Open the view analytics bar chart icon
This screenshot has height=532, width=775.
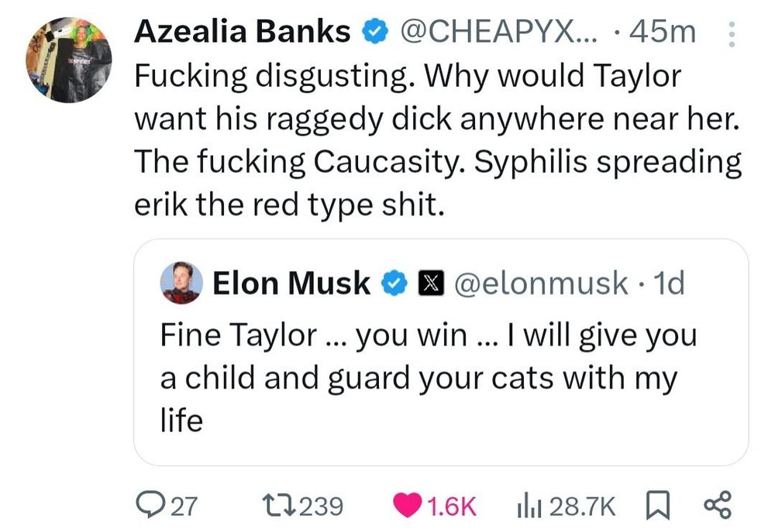coord(528,506)
